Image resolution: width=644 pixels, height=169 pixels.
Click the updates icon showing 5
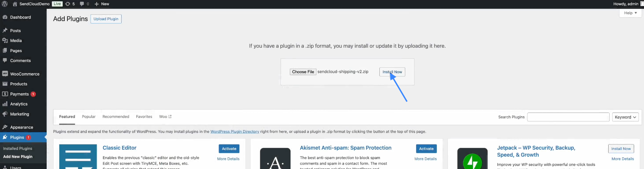(x=67, y=4)
